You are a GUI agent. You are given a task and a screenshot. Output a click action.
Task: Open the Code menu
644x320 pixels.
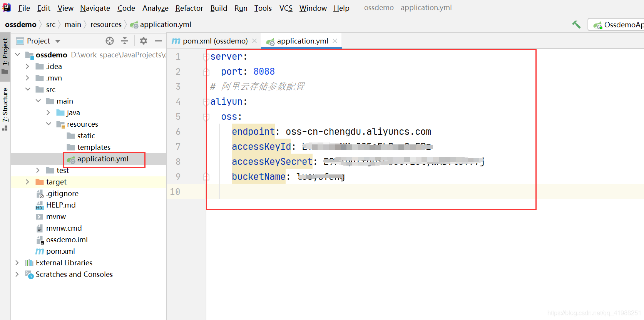tap(126, 8)
